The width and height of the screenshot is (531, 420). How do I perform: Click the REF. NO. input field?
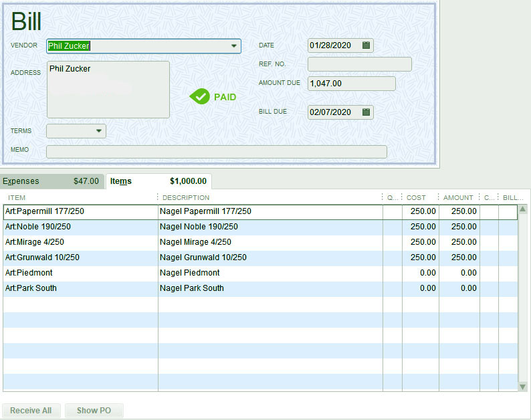coord(359,64)
